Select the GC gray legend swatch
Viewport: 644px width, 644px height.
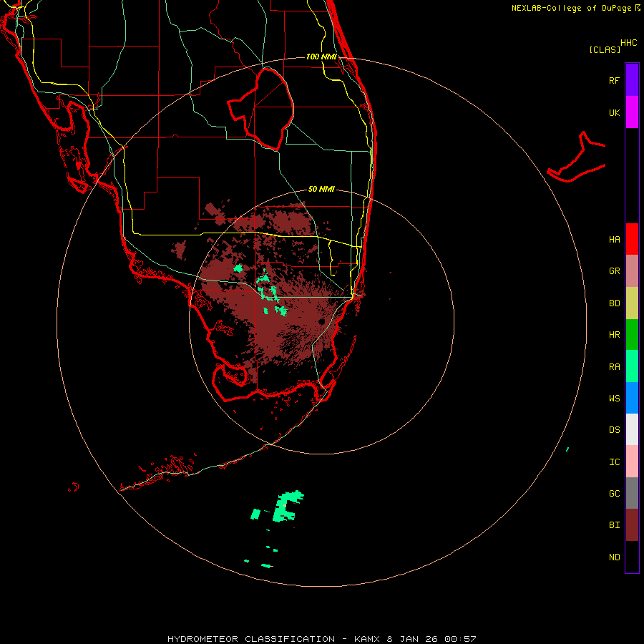[632, 493]
